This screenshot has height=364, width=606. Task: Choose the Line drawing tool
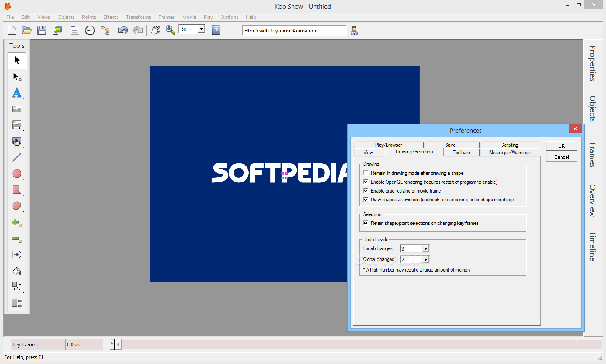(17, 157)
